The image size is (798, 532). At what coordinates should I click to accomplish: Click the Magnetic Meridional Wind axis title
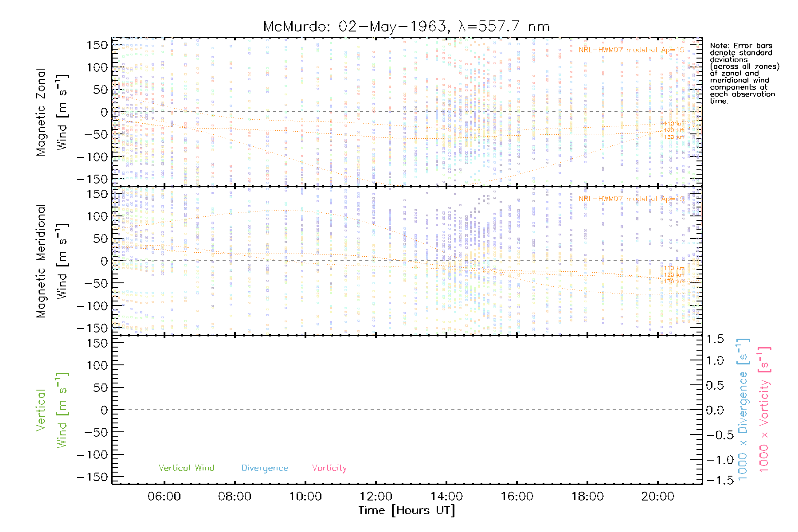pos(51,261)
